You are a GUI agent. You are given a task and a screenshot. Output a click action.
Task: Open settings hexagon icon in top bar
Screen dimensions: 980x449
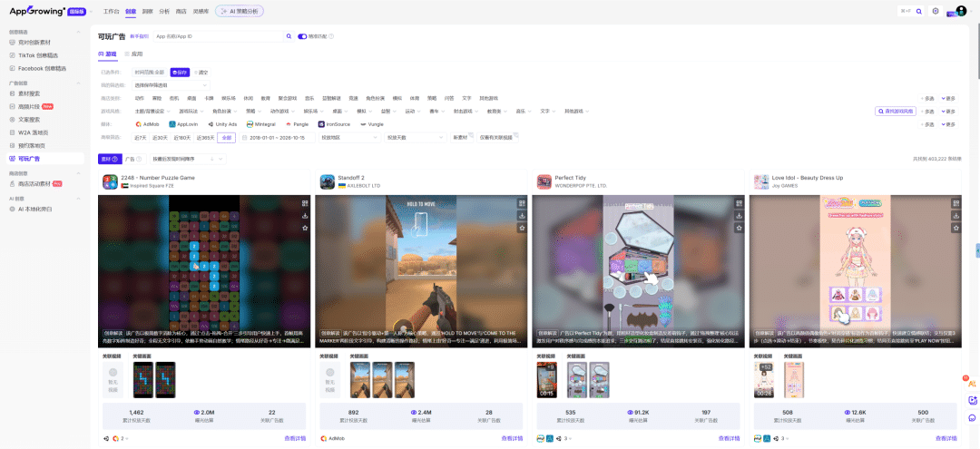[x=936, y=11]
